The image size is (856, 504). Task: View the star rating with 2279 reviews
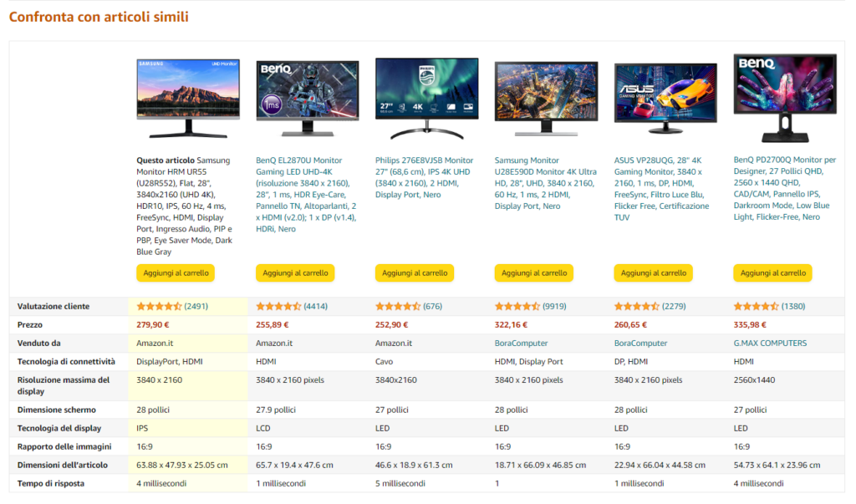(x=636, y=307)
